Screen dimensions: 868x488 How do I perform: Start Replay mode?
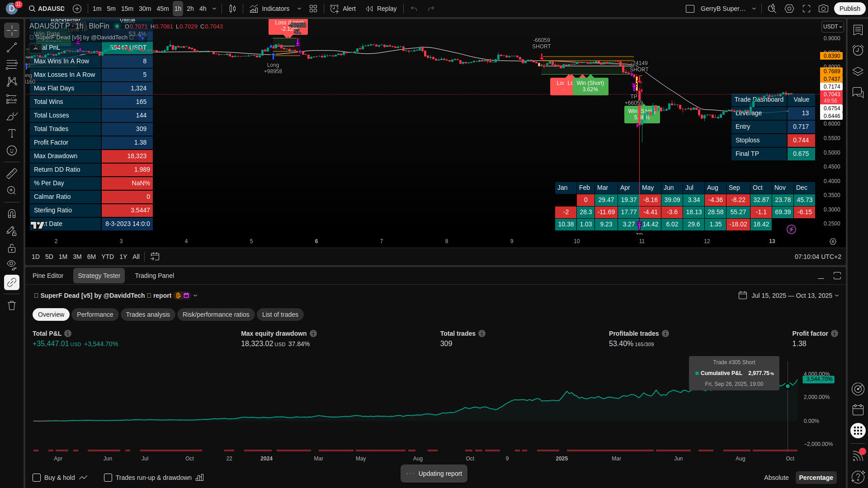(381, 9)
